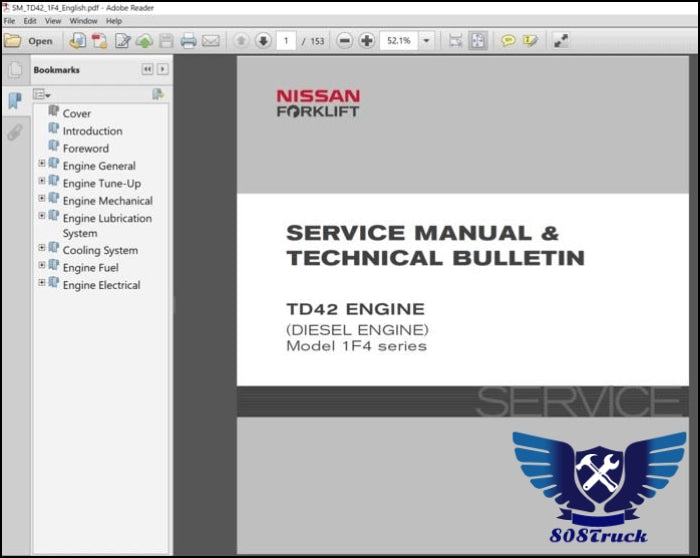The image size is (700, 558).
Task: Add a sticky note comment
Action: 508,41
